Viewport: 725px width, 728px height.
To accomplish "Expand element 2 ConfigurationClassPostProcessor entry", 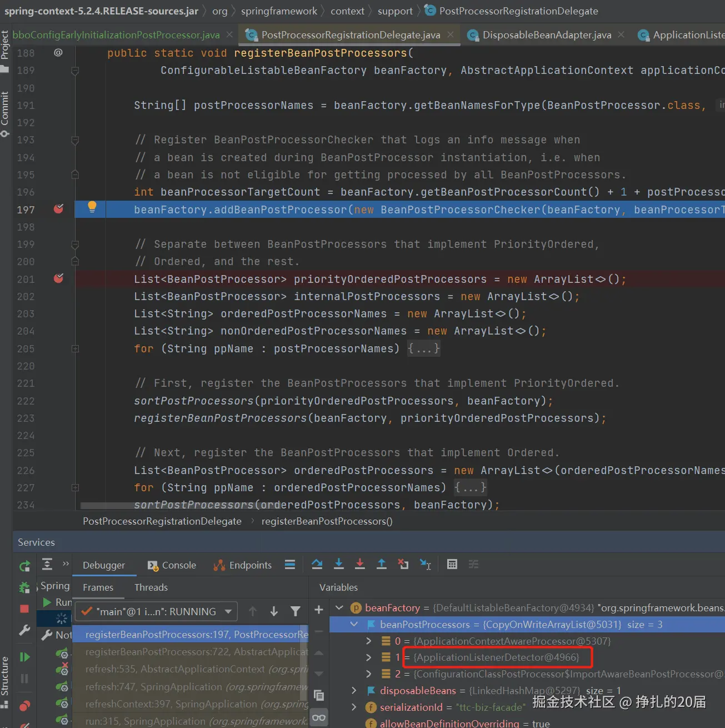I will coord(368,674).
